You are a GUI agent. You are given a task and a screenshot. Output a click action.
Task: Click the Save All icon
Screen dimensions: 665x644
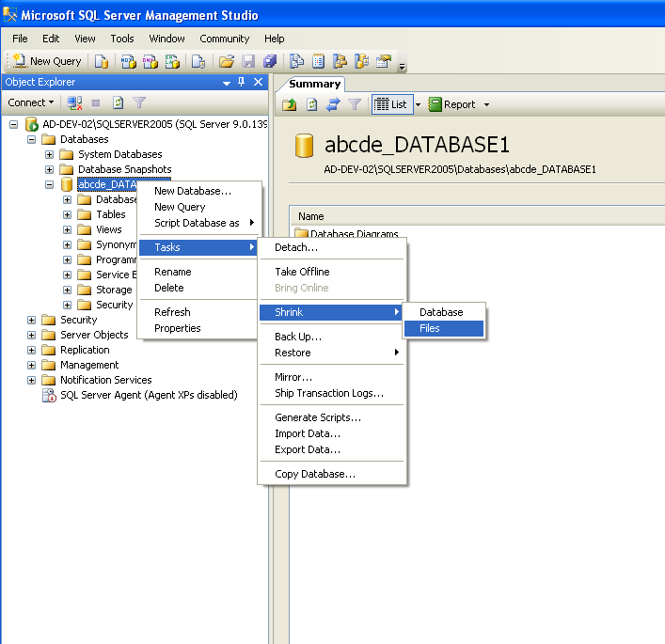tap(270, 61)
